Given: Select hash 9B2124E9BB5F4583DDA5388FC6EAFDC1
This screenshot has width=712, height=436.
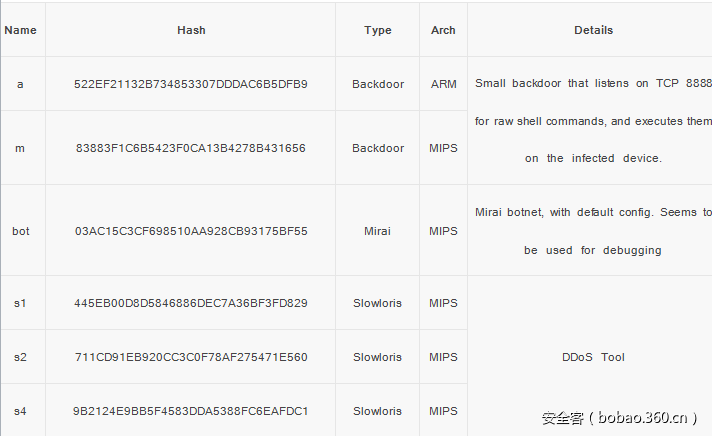Looking at the screenshot, I should 191,411.
